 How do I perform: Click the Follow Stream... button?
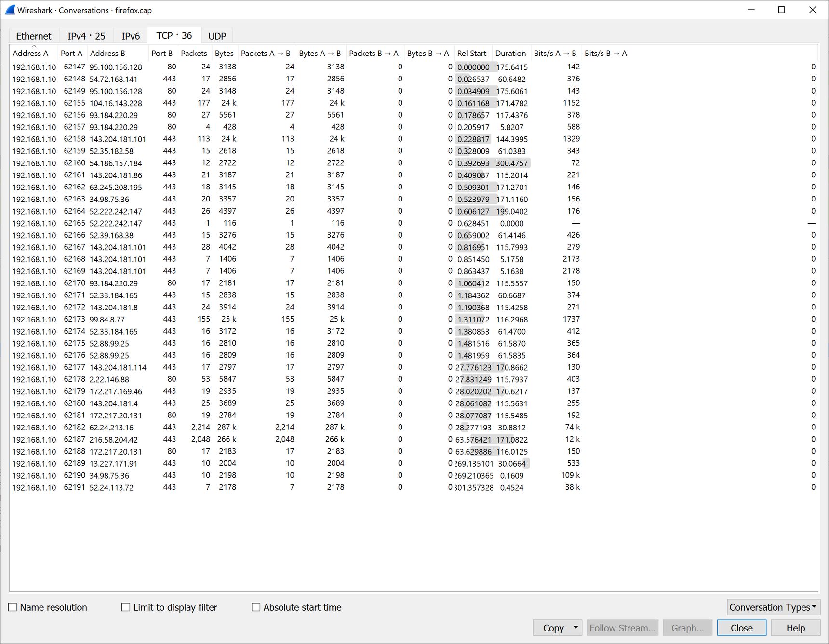pyautogui.click(x=622, y=628)
